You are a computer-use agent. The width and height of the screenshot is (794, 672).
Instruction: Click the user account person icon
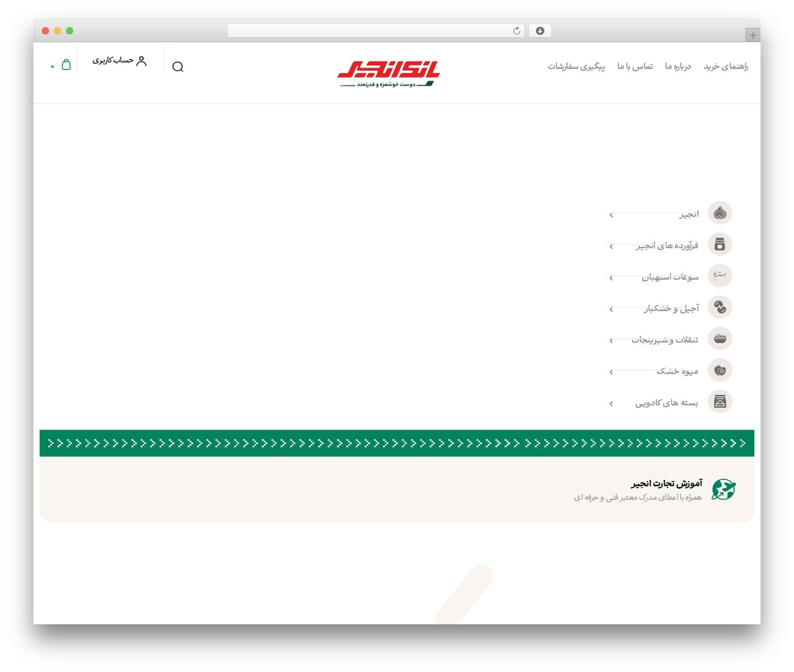(141, 61)
